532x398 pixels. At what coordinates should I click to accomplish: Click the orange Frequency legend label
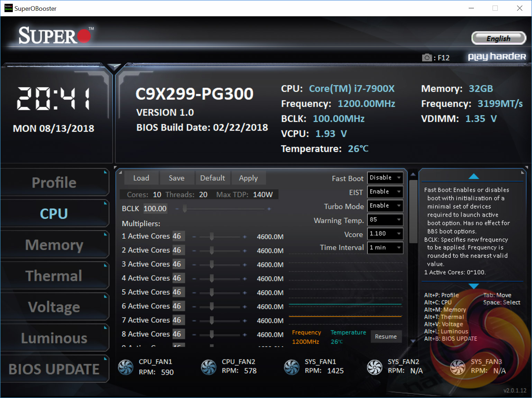pyautogui.click(x=306, y=332)
